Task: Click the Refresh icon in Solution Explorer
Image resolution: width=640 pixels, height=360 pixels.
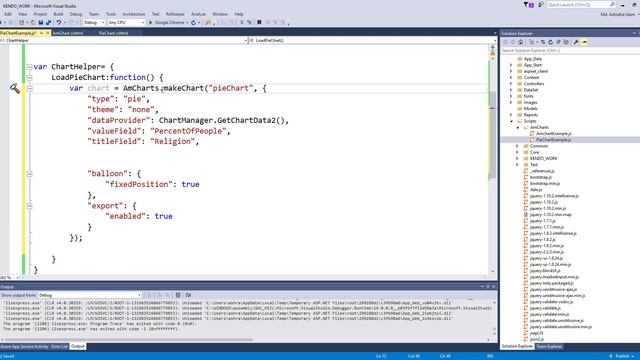Action: point(550,42)
